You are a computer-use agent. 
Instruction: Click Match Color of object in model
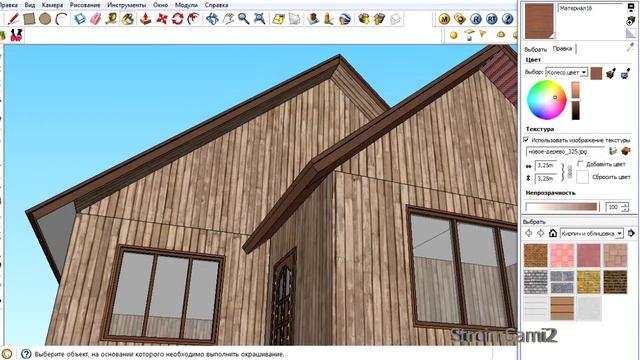611,73
